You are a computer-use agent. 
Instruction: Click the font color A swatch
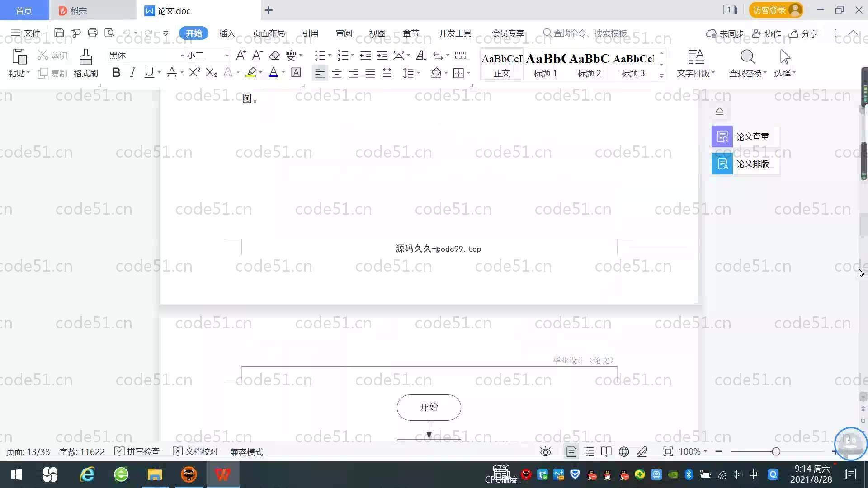(x=273, y=72)
